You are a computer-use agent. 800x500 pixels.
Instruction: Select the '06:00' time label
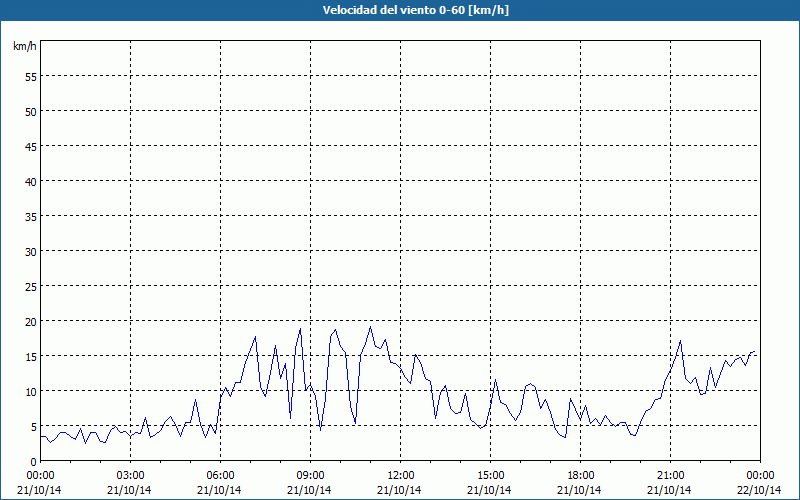click(x=220, y=476)
